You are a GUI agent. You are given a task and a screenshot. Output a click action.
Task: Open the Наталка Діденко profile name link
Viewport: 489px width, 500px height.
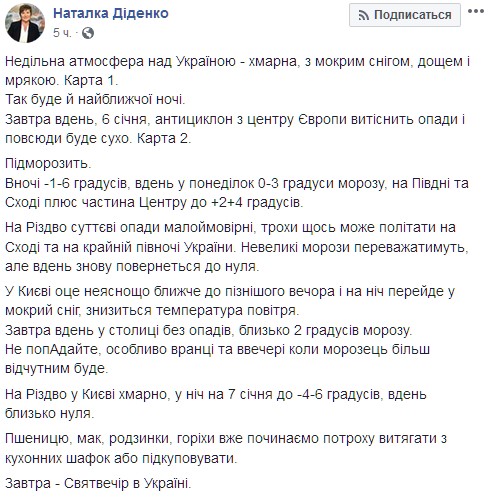click(x=111, y=13)
